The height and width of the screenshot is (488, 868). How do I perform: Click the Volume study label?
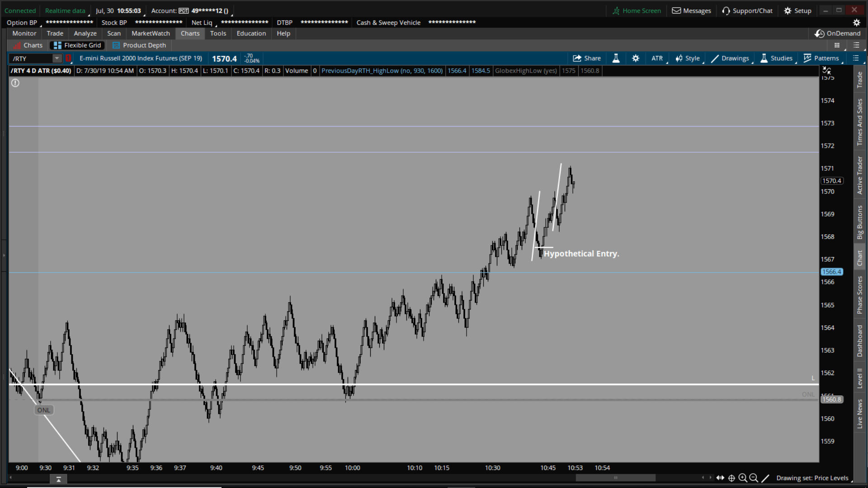point(297,70)
